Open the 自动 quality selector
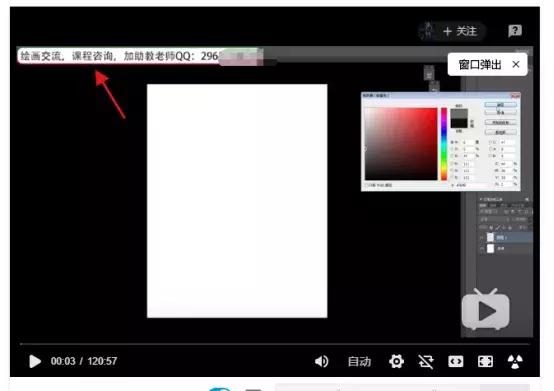554x391 pixels. [359, 361]
